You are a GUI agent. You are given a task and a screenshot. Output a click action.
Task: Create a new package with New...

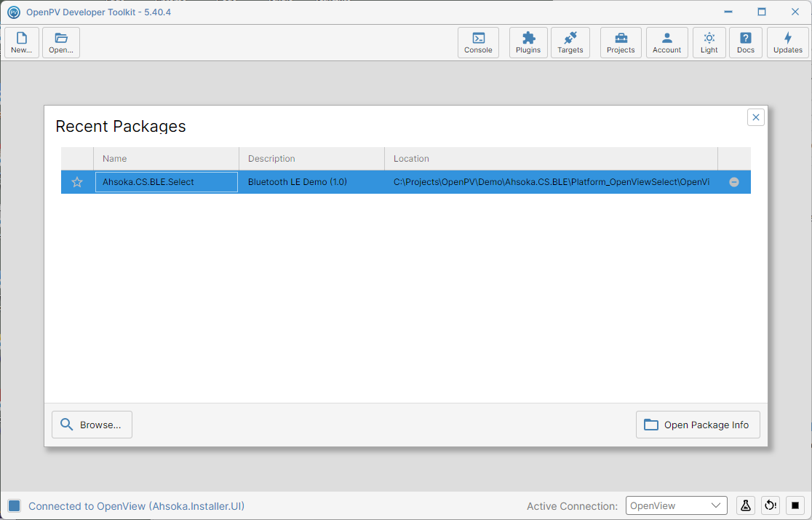(22, 42)
